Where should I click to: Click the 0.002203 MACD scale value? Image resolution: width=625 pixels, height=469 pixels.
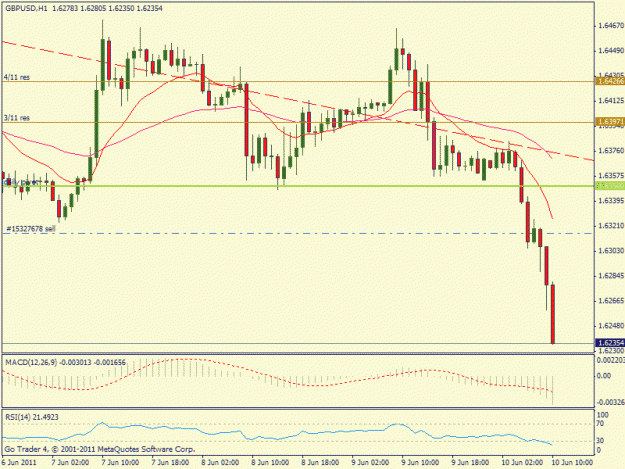[610, 360]
